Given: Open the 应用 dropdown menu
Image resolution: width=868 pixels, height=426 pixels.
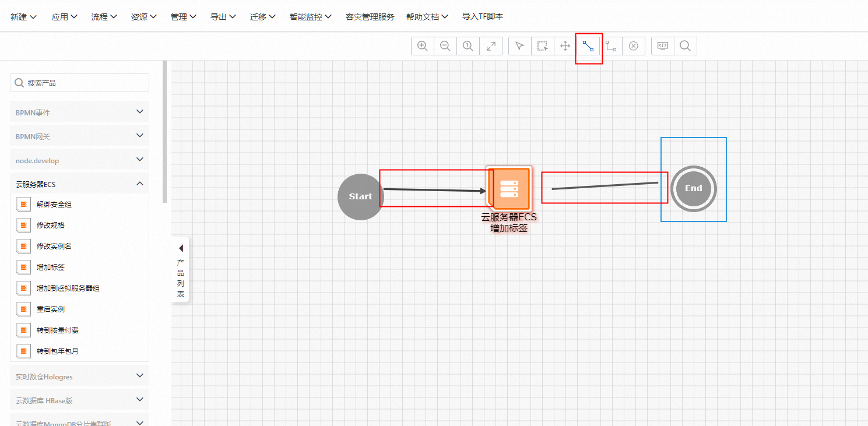Looking at the screenshot, I should (65, 17).
